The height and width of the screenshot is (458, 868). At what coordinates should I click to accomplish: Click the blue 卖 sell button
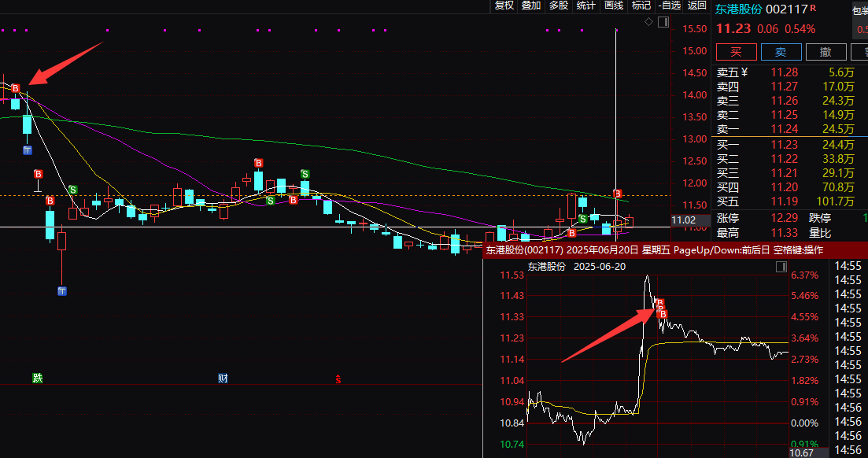(x=781, y=52)
